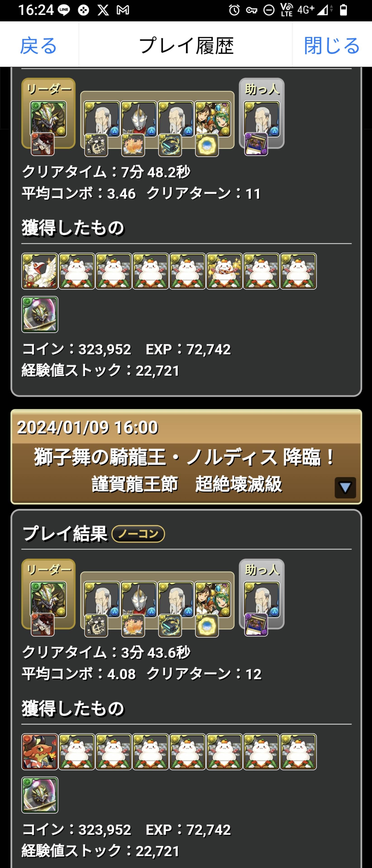Open the dragon leader monster in top team
This screenshot has height=868, width=372.
point(48,119)
